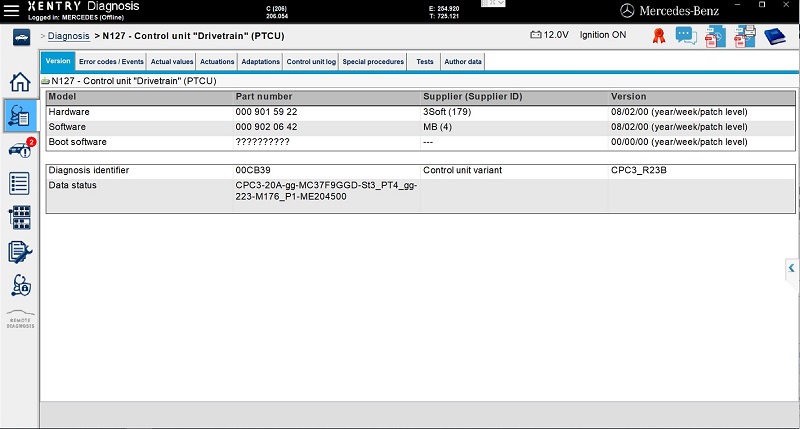Click the CPC3-20A data status value
This screenshot has height=429, width=800.
326,191
